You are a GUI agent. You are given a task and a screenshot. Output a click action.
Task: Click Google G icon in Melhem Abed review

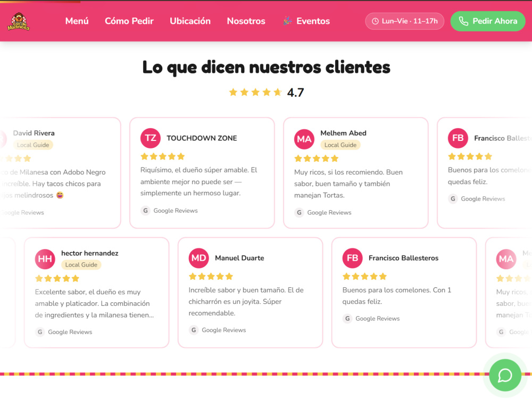(299, 212)
